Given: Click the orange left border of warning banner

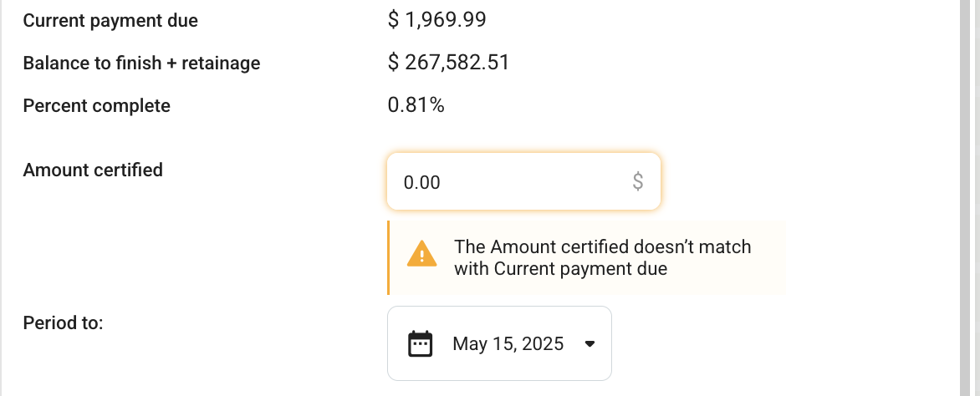Looking at the screenshot, I should (389, 257).
